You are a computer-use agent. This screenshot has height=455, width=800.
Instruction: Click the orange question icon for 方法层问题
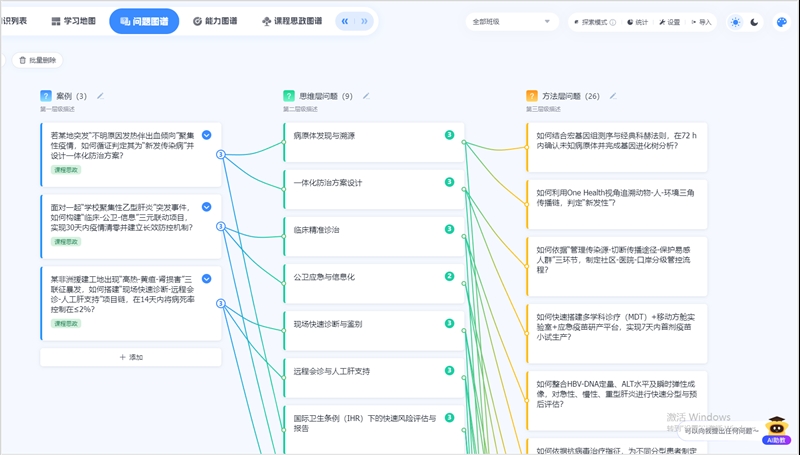(532, 96)
